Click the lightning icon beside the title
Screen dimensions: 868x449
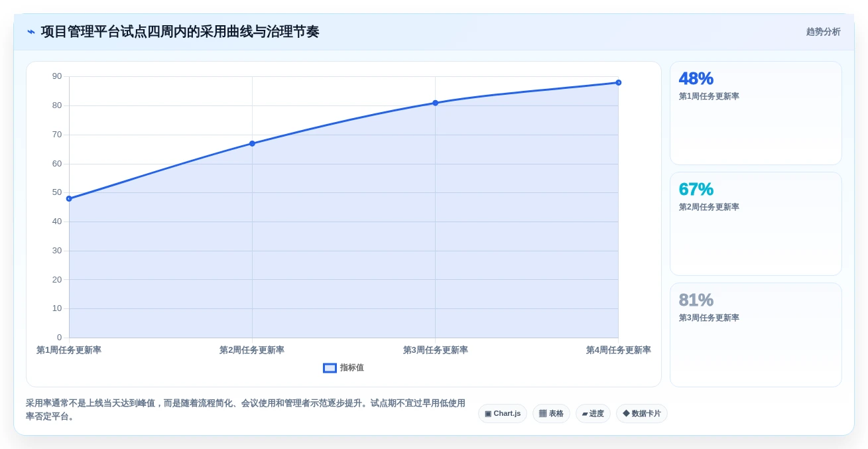(x=31, y=32)
